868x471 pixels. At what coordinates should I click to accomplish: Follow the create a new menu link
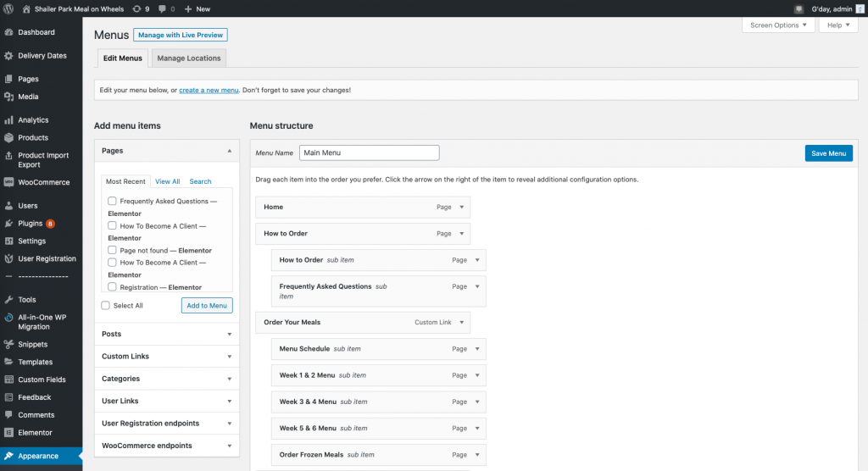point(209,90)
